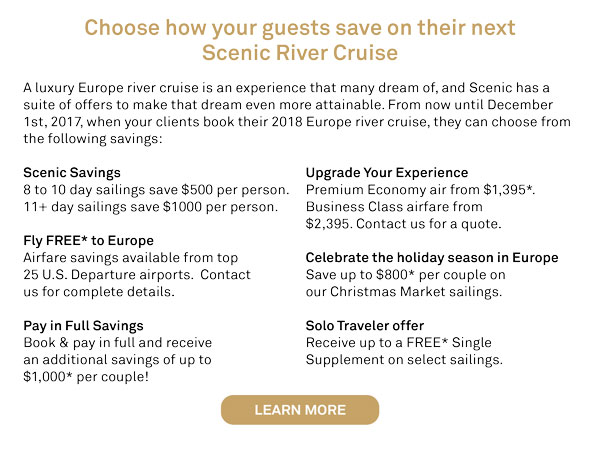Click the "Scenic River Cruise" headline line
The image size is (600, 450).
[x=300, y=52]
